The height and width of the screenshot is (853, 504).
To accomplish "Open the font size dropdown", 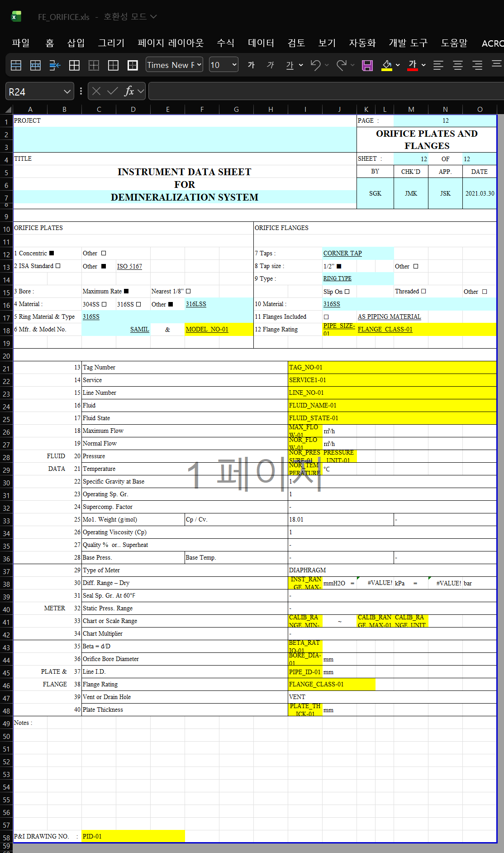I will click(234, 65).
